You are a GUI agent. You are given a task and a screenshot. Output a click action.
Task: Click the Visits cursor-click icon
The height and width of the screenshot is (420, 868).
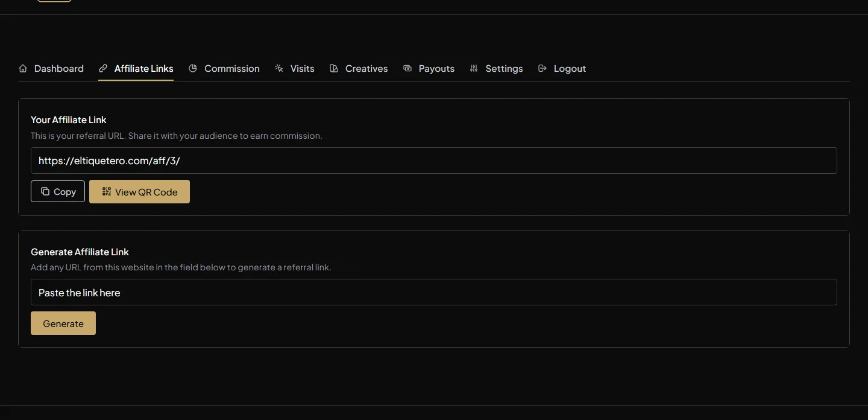tap(279, 68)
